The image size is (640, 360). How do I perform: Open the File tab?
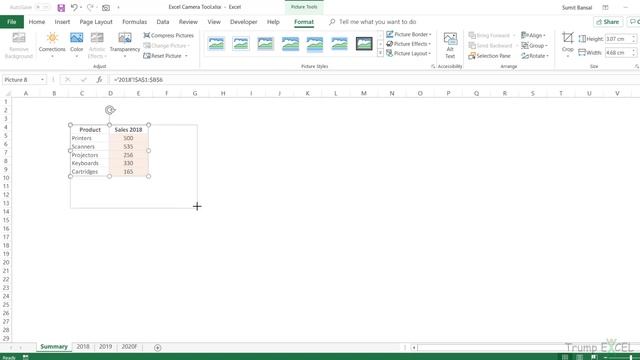click(11, 22)
